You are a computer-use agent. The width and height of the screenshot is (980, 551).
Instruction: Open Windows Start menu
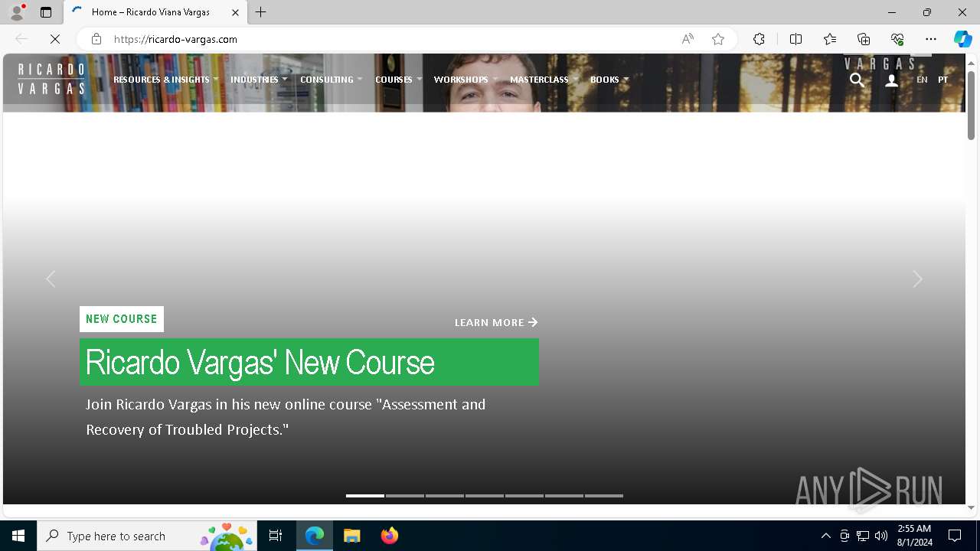coord(18,536)
